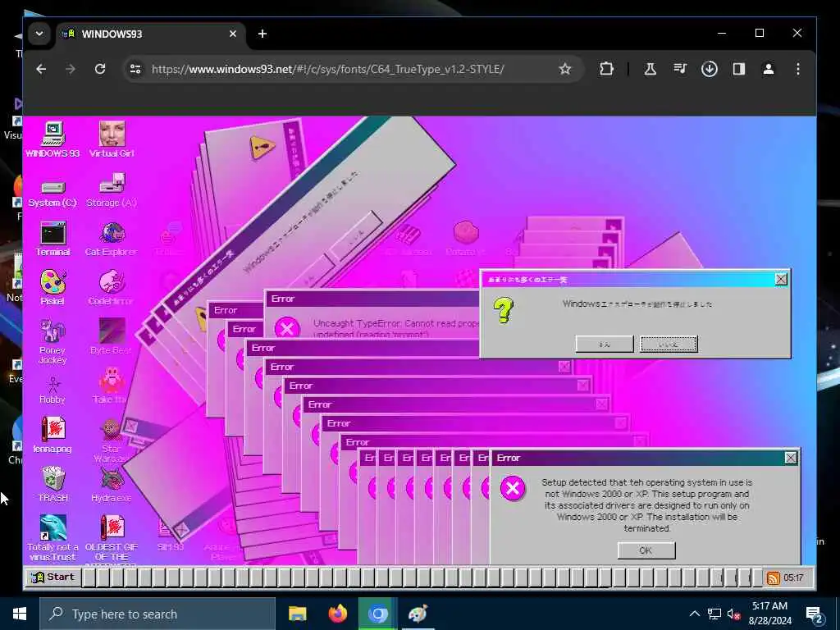This screenshot has width=840, height=630.
Task: Toggle the browser side panel icon
Action: 739,69
